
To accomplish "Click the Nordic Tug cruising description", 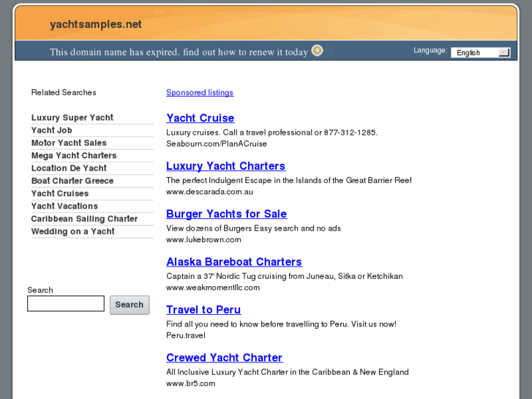I will point(285,276).
